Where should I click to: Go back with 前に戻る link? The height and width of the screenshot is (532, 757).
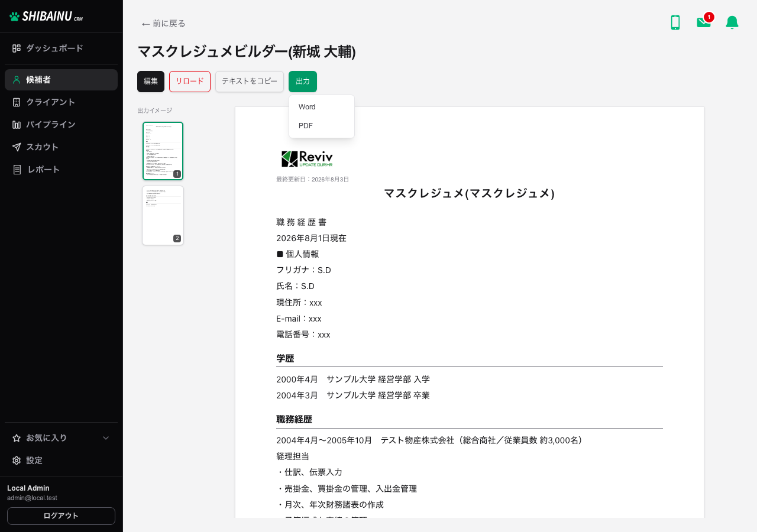(x=163, y=24)
